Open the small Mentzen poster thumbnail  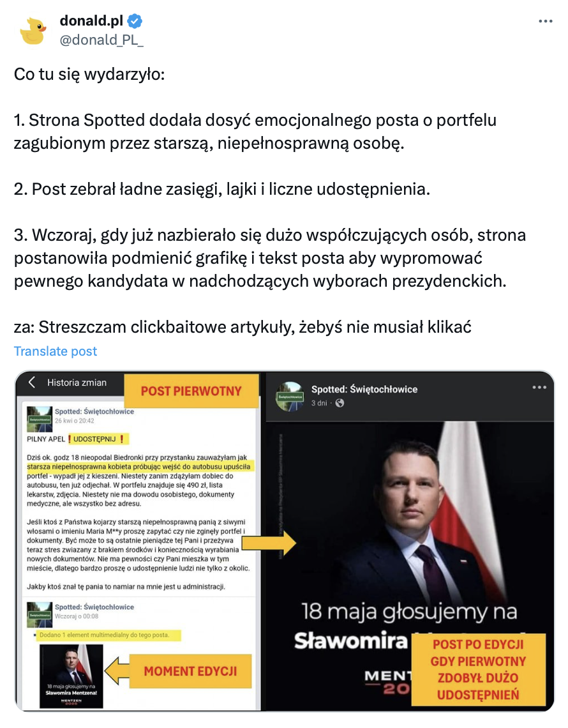(x=71, y=676)
